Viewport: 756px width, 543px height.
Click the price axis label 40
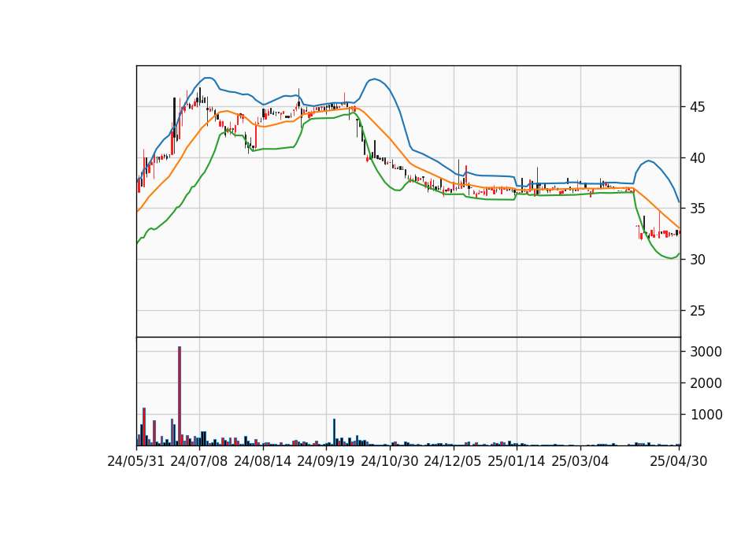697,158
